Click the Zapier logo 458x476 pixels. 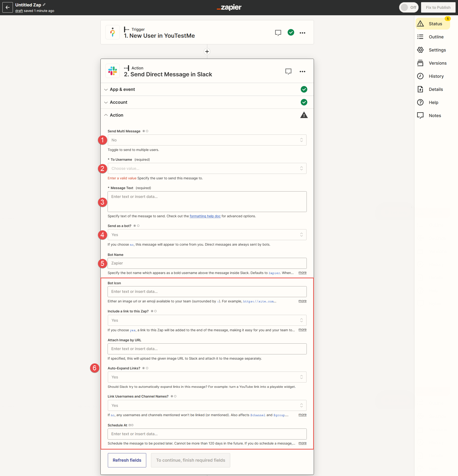[x=229, y=8]
